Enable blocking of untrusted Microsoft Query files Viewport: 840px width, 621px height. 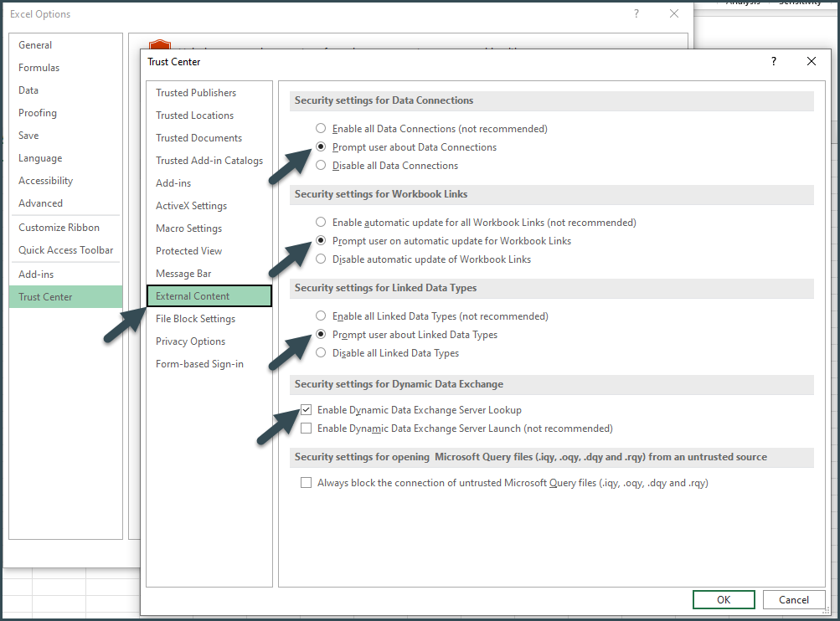(x=307, y=482)
